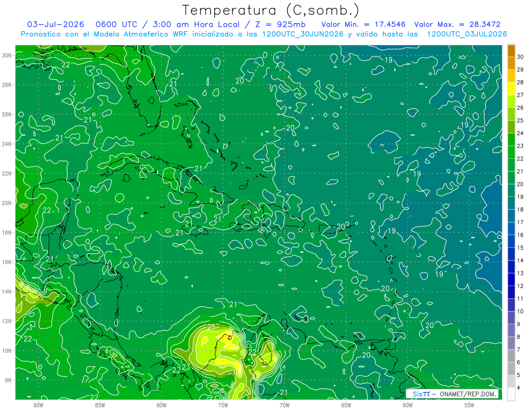Select the "1200UTC_30JUN2026" initialization timestamp

[303, 34]
